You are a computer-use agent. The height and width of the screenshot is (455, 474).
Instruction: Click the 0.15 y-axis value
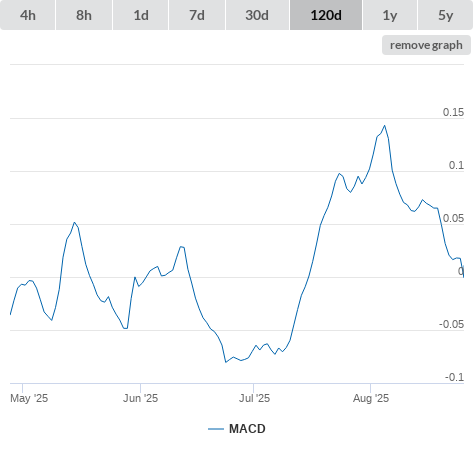click(453, 112)
